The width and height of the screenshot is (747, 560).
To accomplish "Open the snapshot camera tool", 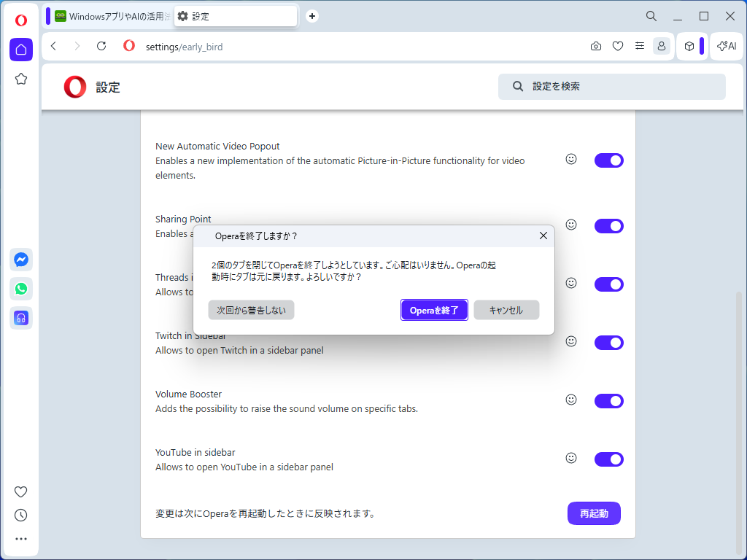I will pos(595,46).
